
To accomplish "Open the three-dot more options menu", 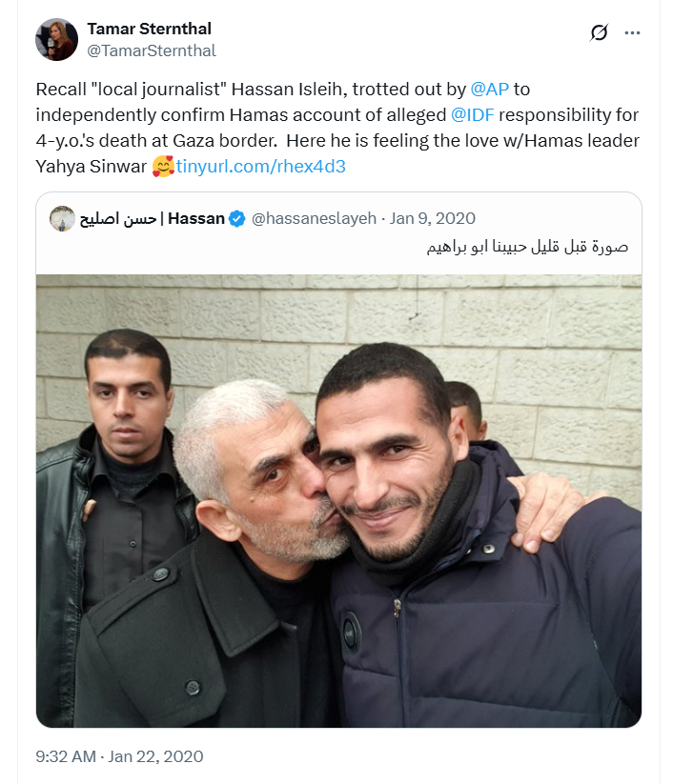I will tap(632, 33).
